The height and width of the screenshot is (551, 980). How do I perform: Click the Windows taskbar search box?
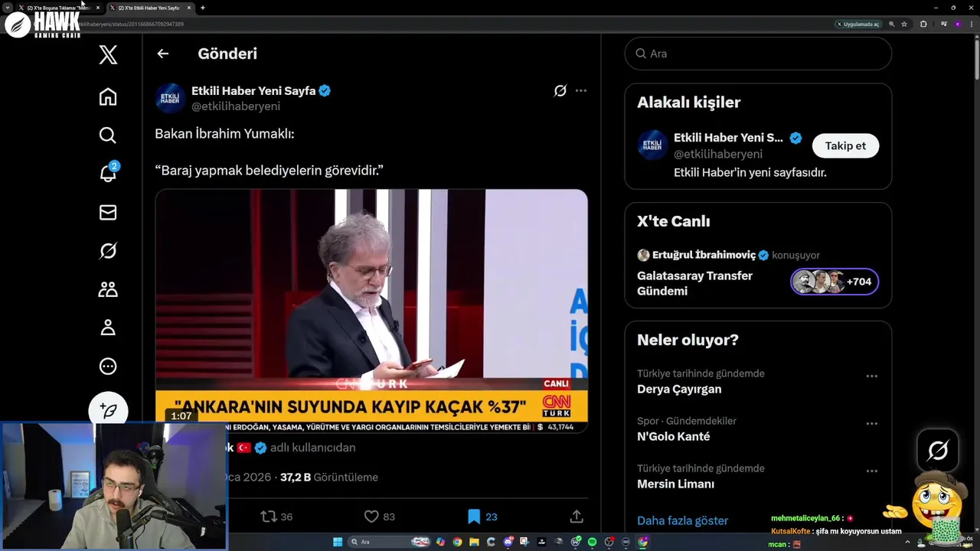389,542
